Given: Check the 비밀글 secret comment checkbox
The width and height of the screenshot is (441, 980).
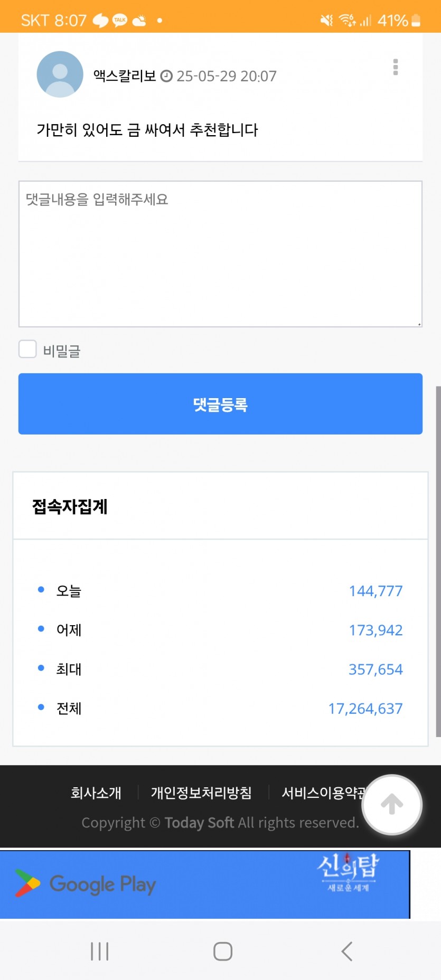Looking at the screenshot, I should click(x=27, y=349).
